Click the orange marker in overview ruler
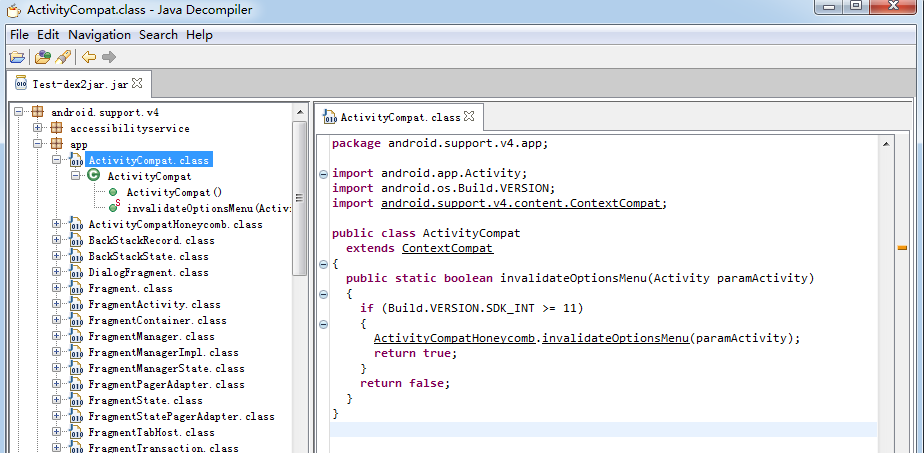The width and height of the screenshot is (924, 453). [x=901, y=247]
